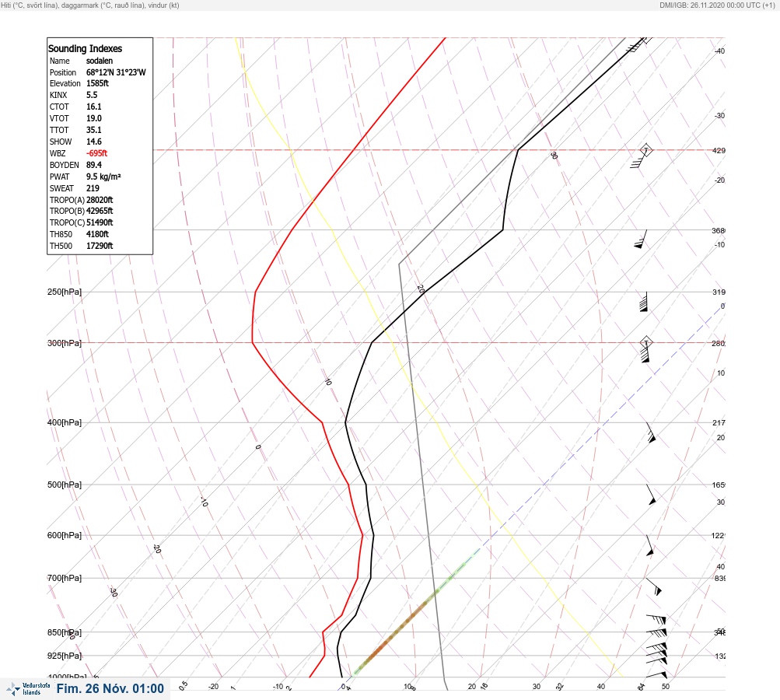Click the tropopause diamond marker at 300 hPa line
The image size is (780, 700).
[645, 342]
